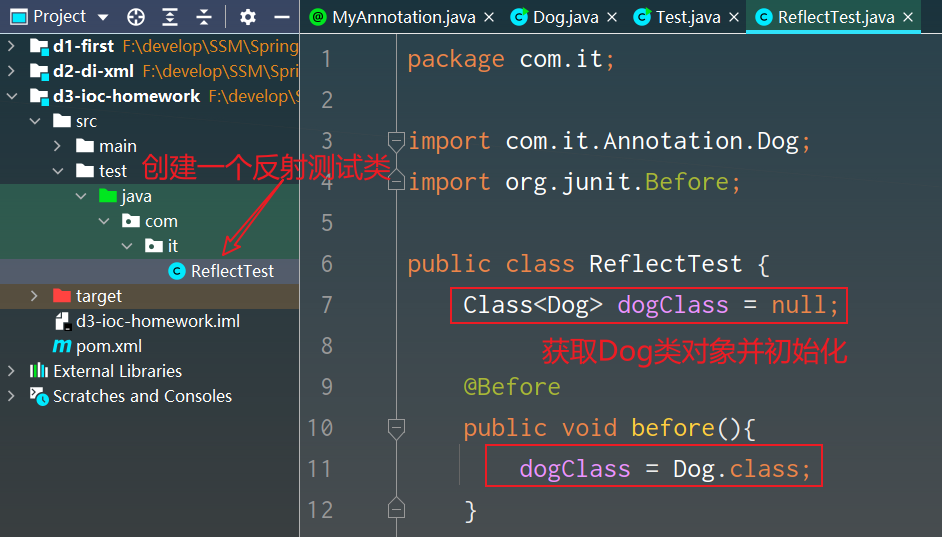Select the main folder
The height and width of the screenshot is (537, 942).
150,146
